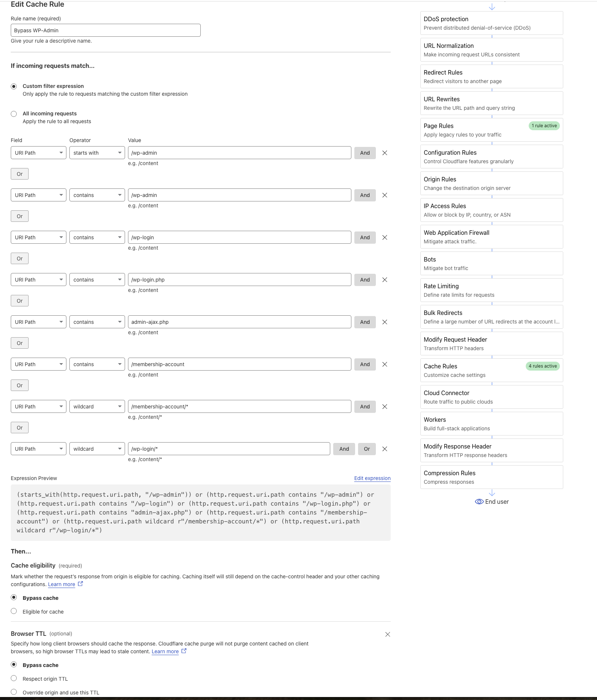Open Page Rules in the traffic sequence
The image size is (597, 700).
(x=491, y=130)
